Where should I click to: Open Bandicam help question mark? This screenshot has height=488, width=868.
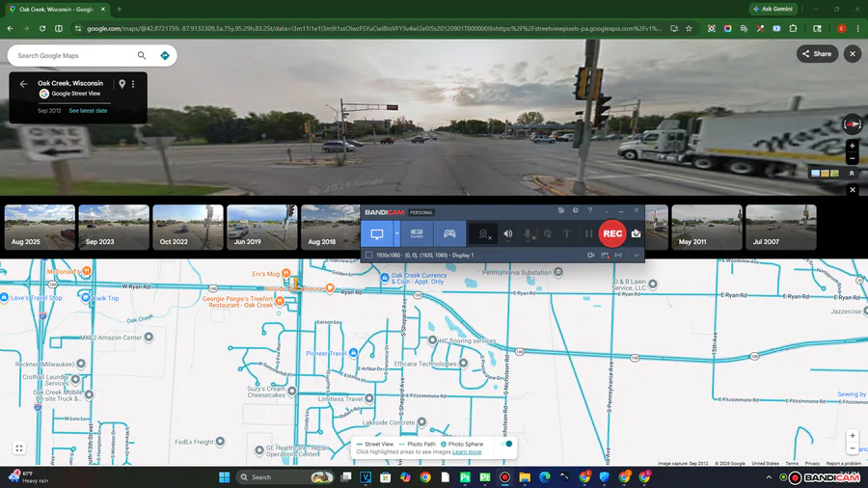(x=590, y=210)
